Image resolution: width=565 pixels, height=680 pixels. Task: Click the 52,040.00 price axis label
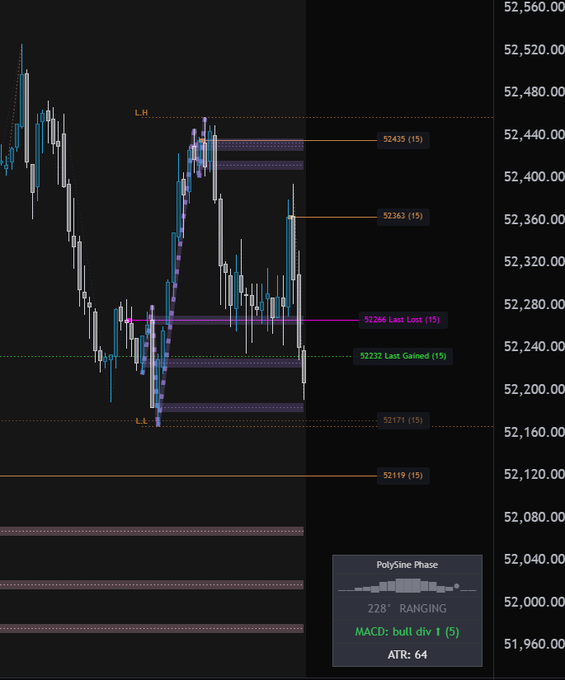534,559
